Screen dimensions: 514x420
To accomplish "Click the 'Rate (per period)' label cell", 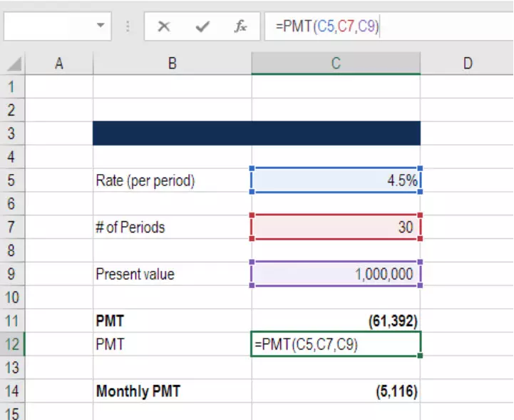I will pos(172,180).
